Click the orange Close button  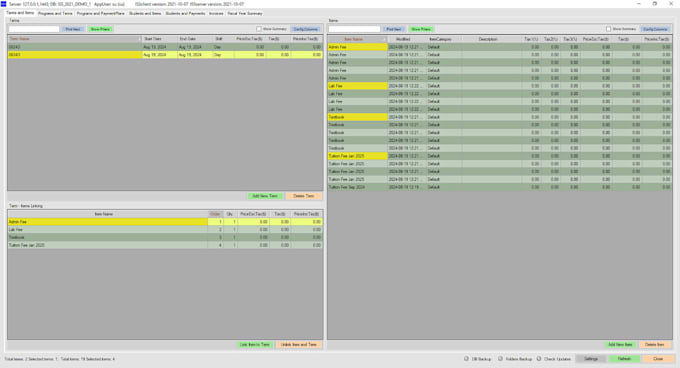[x=658, y=359]
